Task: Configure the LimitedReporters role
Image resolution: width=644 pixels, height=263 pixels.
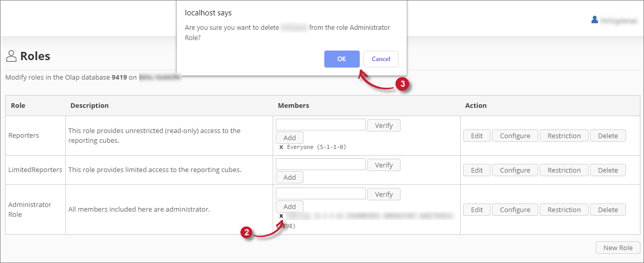Action: (x=515, y=170)
